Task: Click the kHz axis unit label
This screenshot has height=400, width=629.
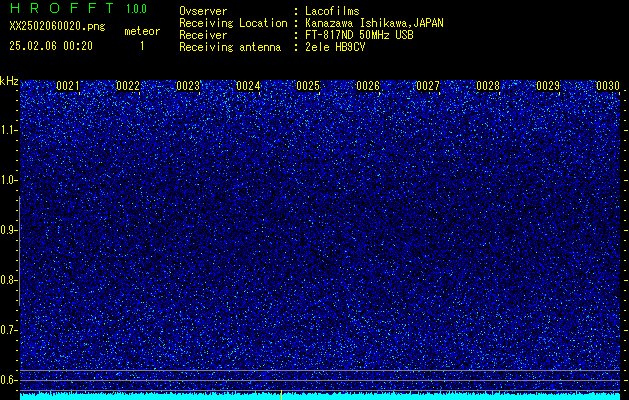Action: 9,81
